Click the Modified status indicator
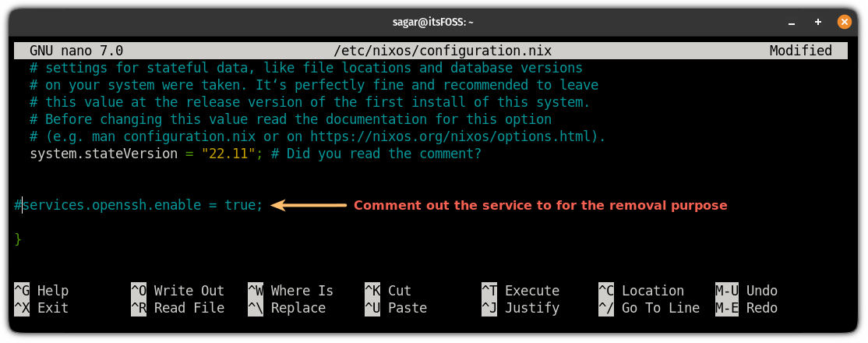This screenshot has width=868, height=343. pyautogui.click(x=800, y=51)
